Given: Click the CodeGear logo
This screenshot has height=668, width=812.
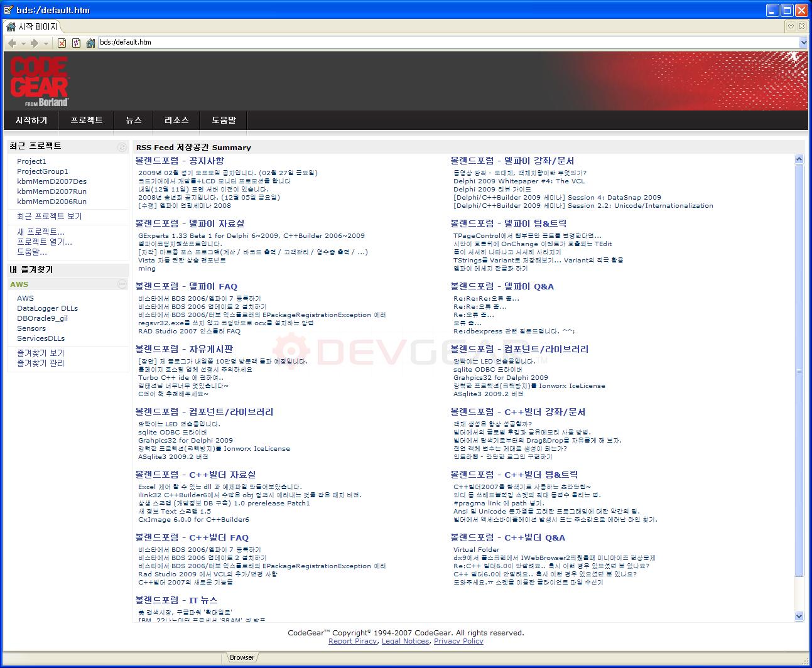Looking at the screenshot, I should [x=39, y=82].
